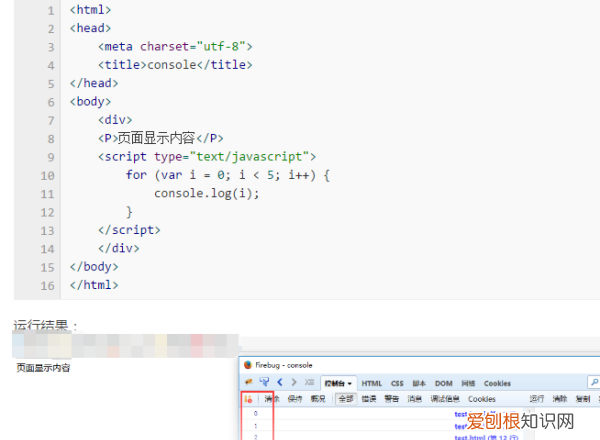The height and width of the screenshot is (440, 600).
Task: Click the 保持 button
Action: coord(295,399)
